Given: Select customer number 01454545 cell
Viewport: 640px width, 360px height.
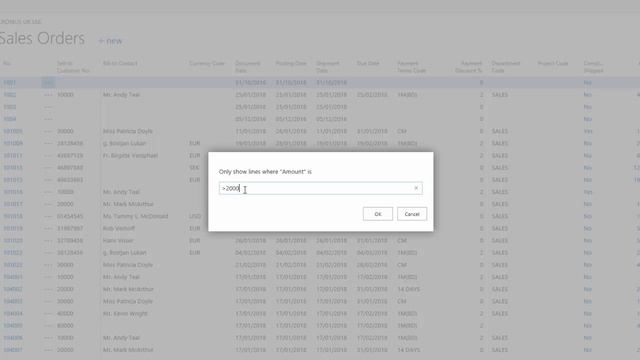Looking at the screenshot, I should [70, 216].
